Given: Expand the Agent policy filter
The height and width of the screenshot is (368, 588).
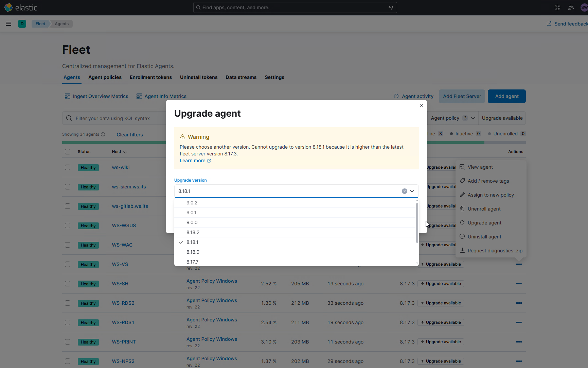Looking at the screenshot, I should 452,118.
